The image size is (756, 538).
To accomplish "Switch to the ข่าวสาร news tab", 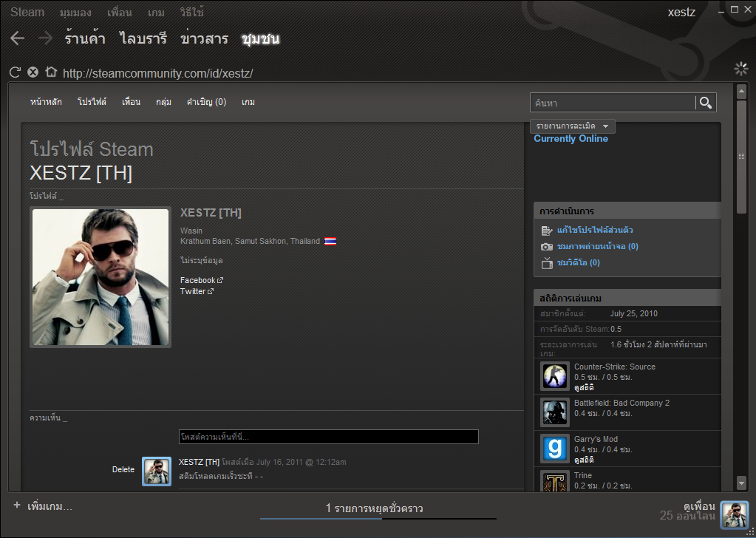I will click(205, 38).
